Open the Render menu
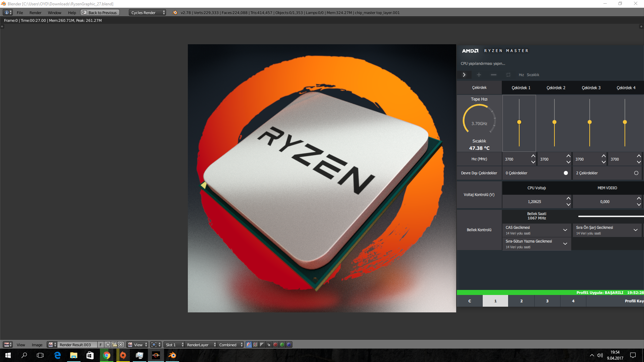 [35, 12]
